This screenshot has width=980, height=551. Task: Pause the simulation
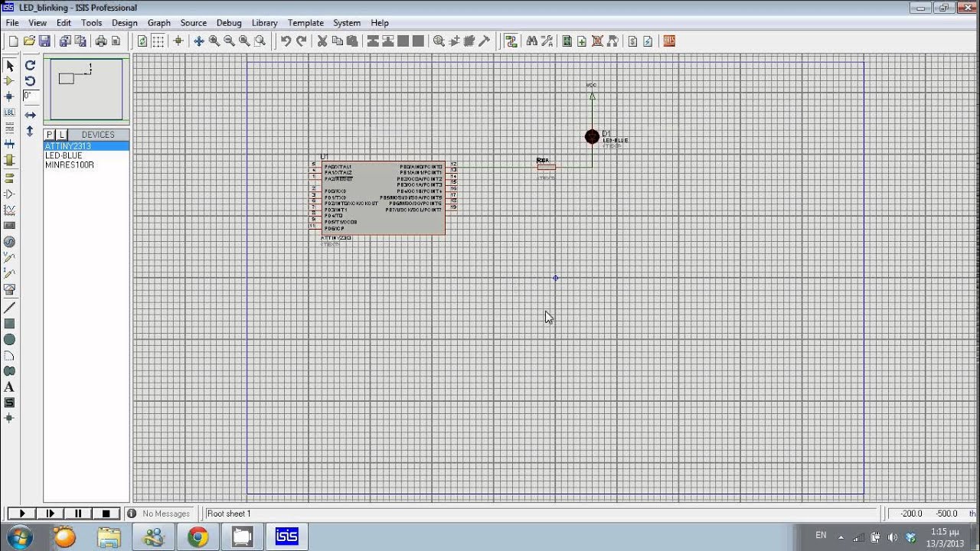[79, 514]
